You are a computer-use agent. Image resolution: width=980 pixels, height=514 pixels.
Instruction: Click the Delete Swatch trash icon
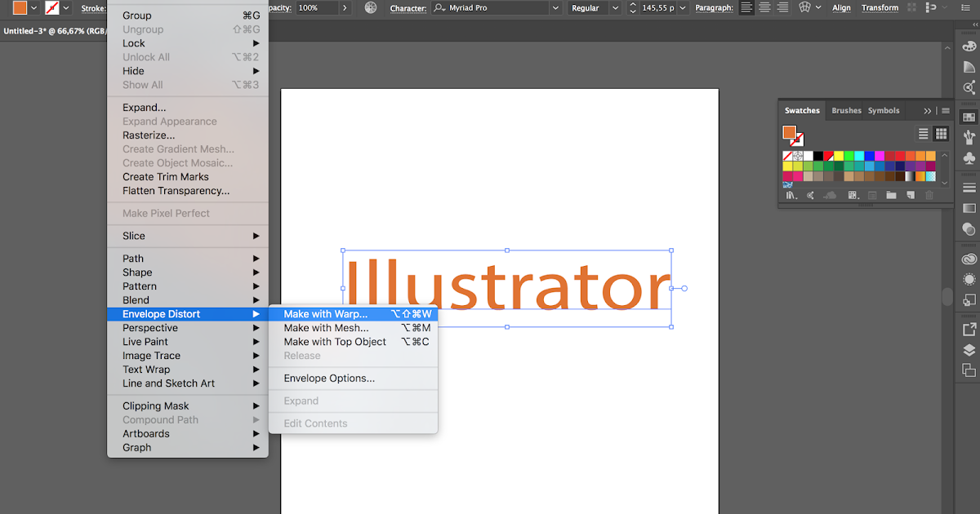tap(930, 194)
